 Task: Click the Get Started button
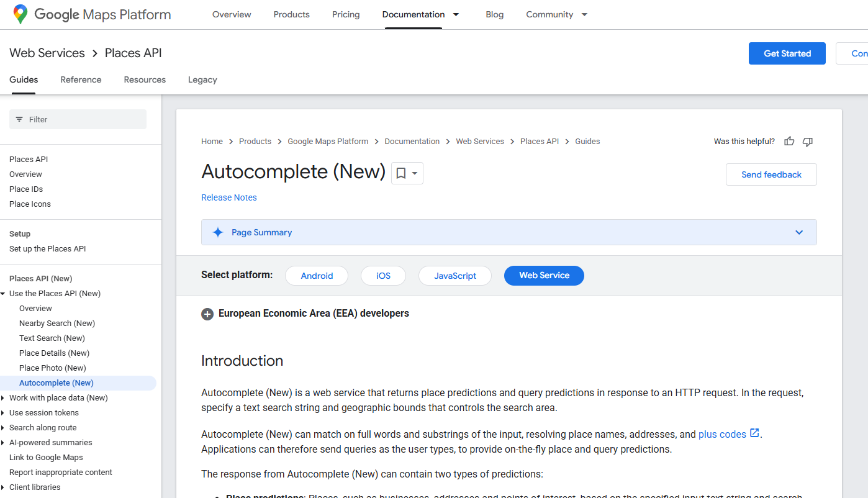[787, 53]
